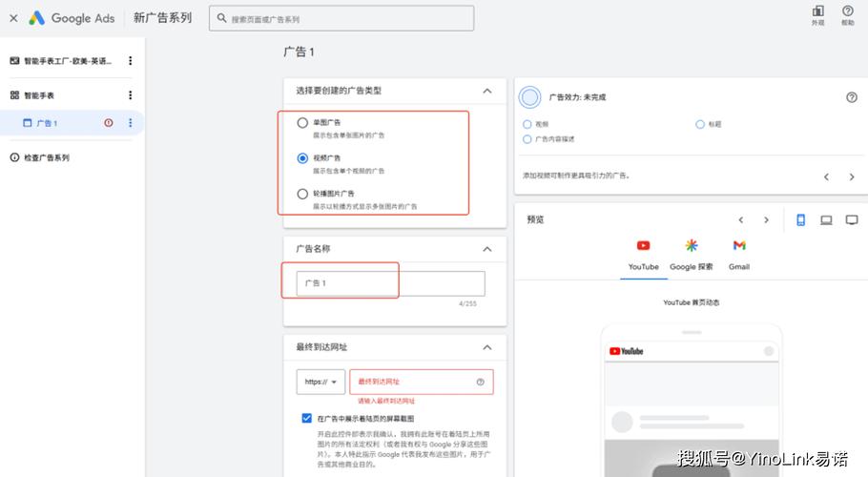Click the 添加视频可制作更具吸引力的广告 tip text
The image size is (868, 477).
pyautogui.click(x=576, y=176)
